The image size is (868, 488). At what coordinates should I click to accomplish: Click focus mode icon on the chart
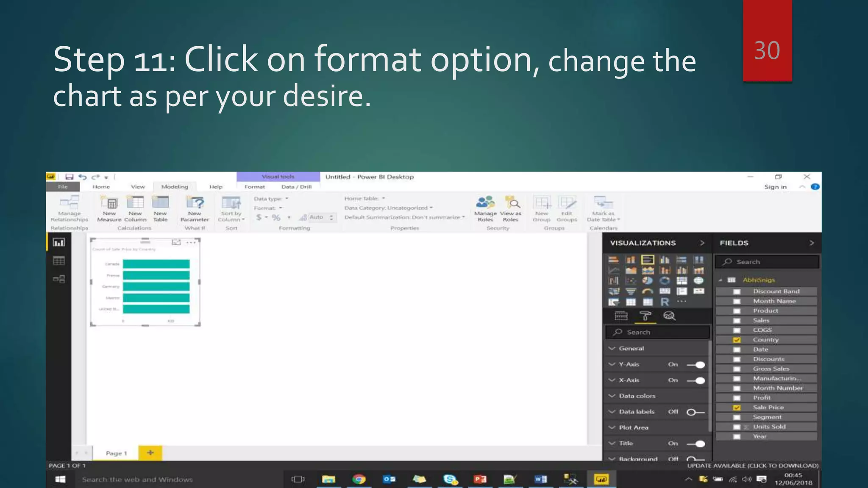(x=176, y=242)
